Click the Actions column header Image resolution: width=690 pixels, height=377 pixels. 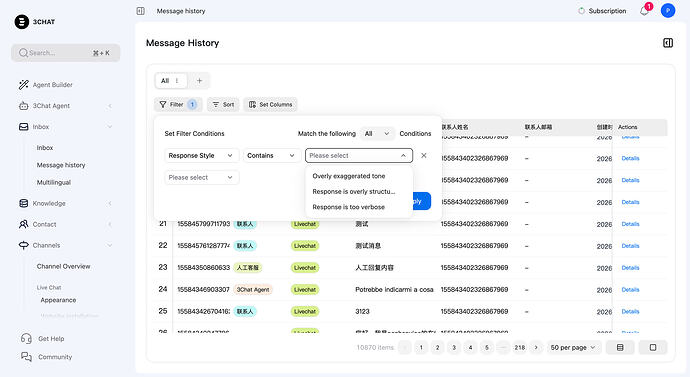point(628,127)
